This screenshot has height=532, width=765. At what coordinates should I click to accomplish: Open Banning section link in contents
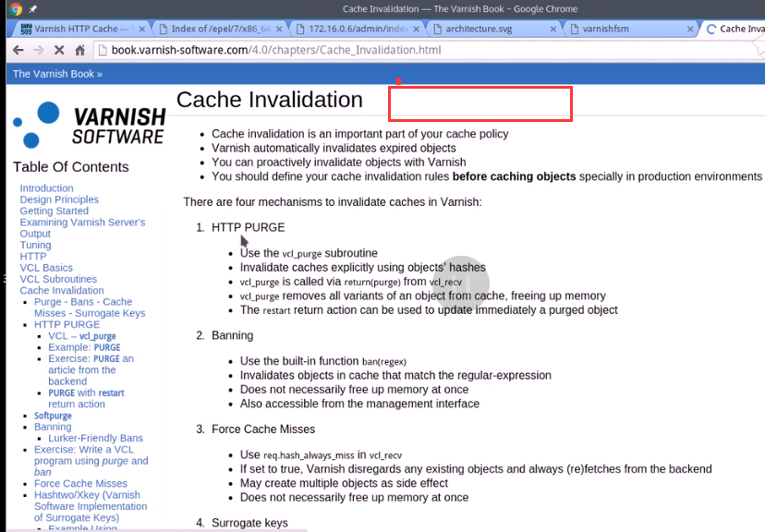pos(53,427)
